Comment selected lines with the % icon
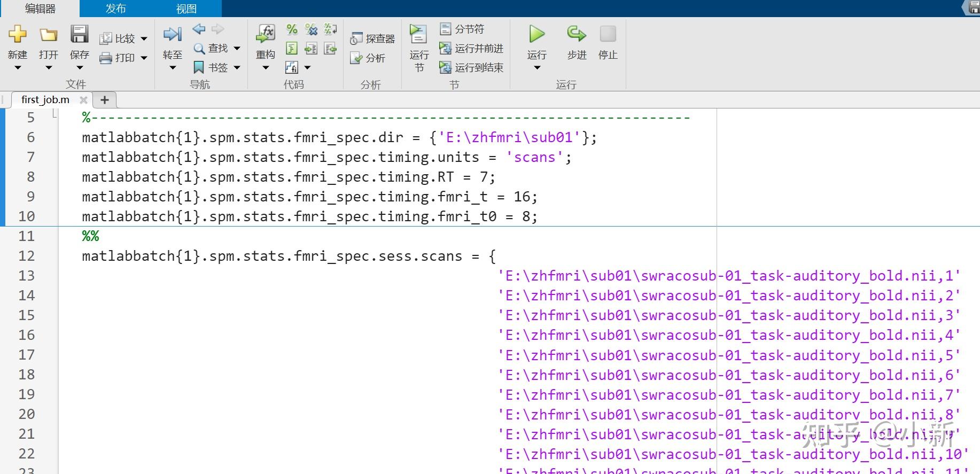Viewport: 980px width, 474px height. pos(292,29)
